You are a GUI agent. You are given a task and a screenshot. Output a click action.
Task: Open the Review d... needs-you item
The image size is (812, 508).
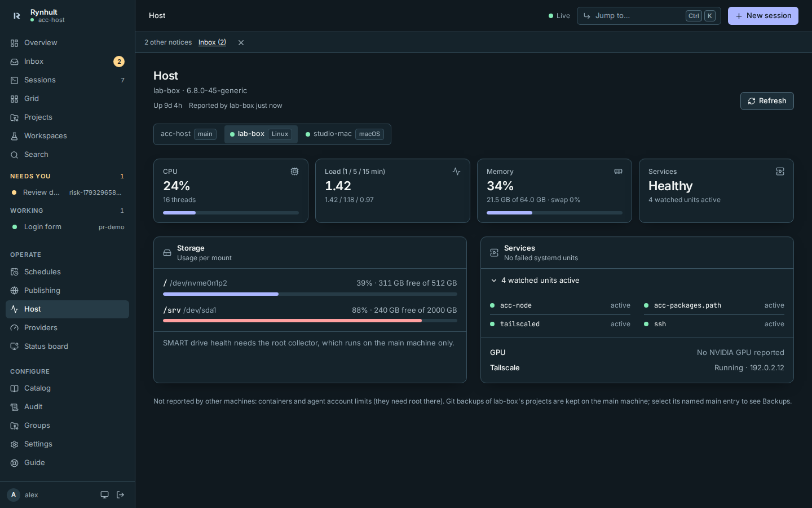67,192
